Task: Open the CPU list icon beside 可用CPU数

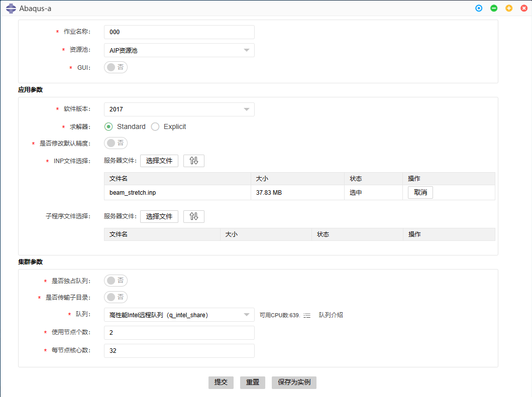Action: 307,315
